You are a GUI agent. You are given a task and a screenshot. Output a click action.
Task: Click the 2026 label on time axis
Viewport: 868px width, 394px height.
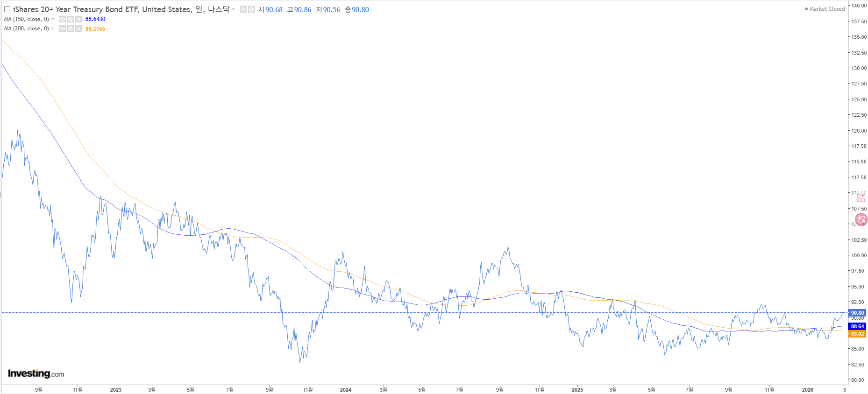pos(807,390)
